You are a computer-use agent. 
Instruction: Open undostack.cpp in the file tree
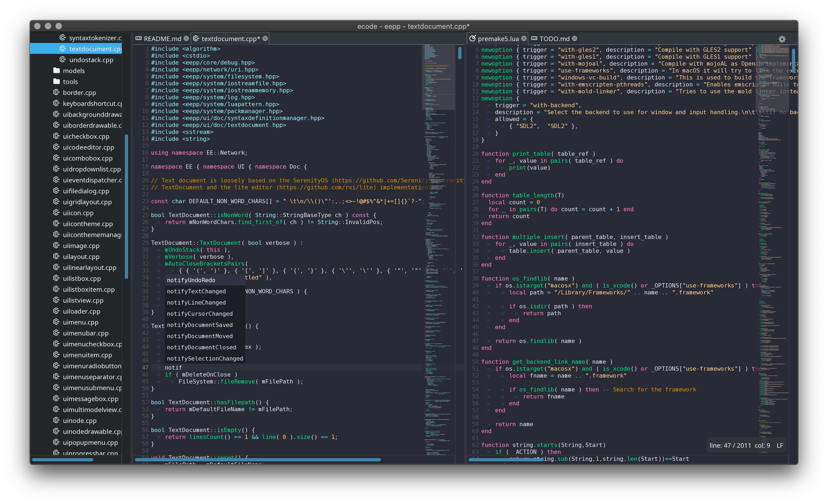[x=91, y=60]
